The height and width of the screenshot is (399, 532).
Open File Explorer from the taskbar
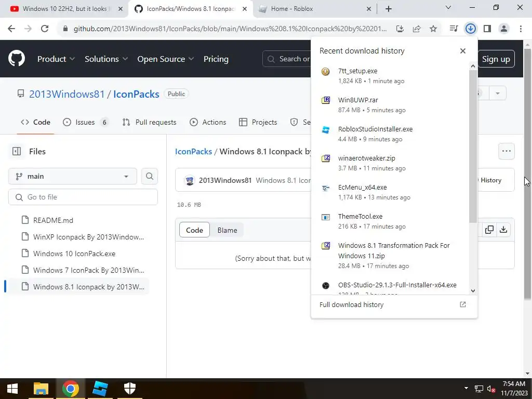[41, 389]
